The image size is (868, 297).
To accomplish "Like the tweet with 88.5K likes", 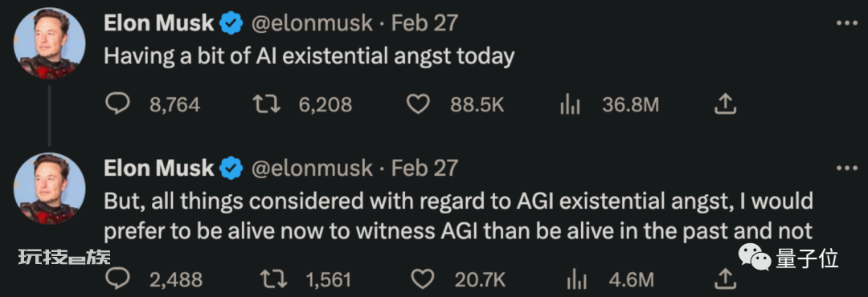I will 419,104.
